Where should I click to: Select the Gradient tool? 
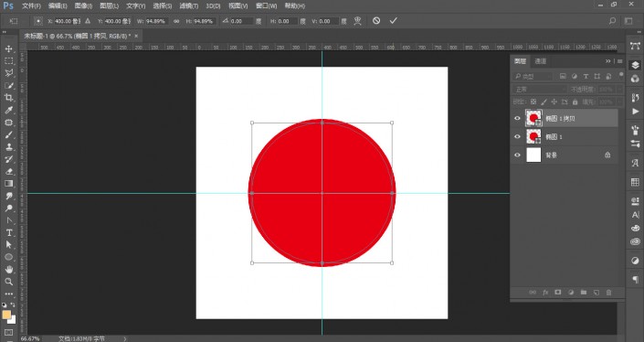point(8,184)
